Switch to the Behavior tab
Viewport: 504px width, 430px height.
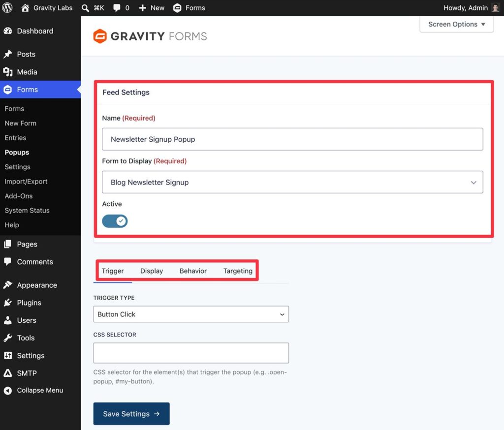coord(193,271)
